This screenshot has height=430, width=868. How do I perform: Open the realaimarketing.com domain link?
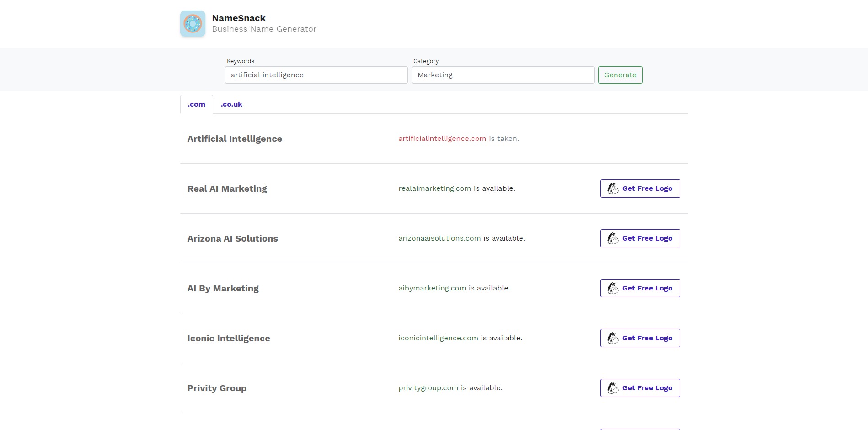point(434,188)
